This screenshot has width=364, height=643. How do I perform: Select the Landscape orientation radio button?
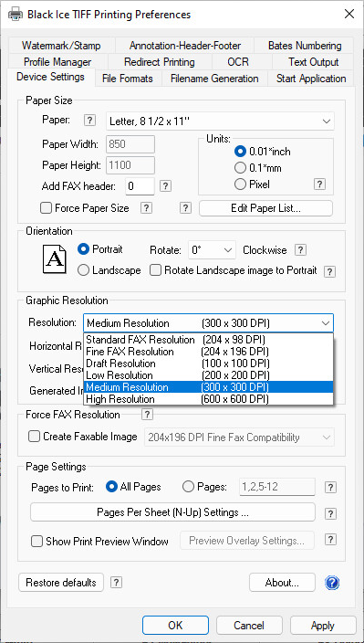[x=83, y=270]
